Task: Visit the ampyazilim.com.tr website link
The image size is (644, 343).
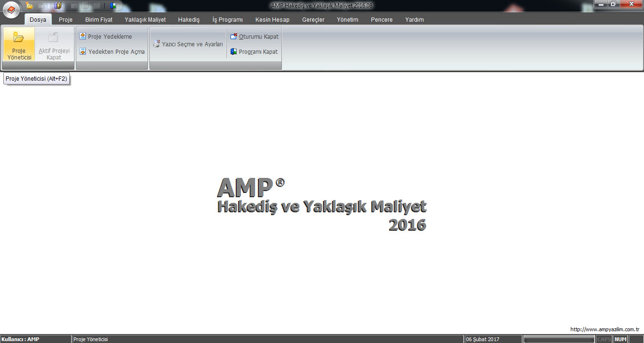Action: (x=604, y=329)
